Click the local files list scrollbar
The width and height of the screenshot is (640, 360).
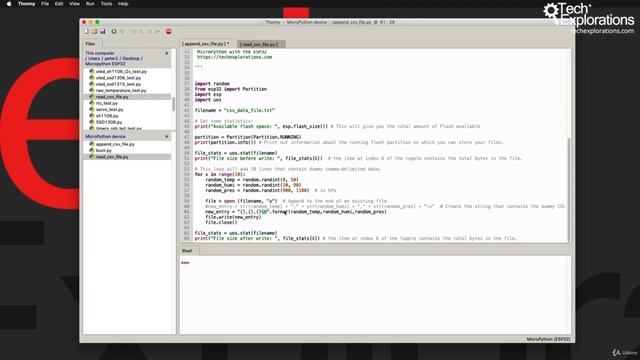tap(173, 104)
